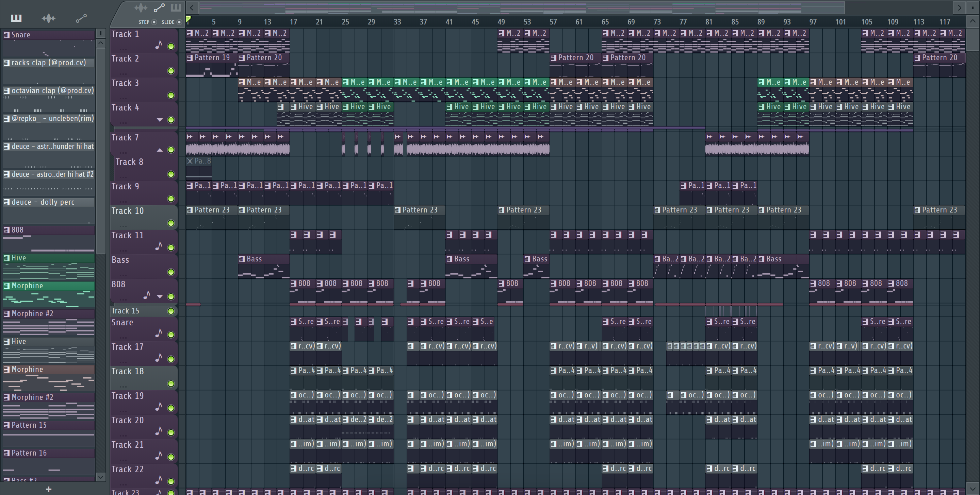
Task: Mute the Bass track LED
Action: point(171,272)
